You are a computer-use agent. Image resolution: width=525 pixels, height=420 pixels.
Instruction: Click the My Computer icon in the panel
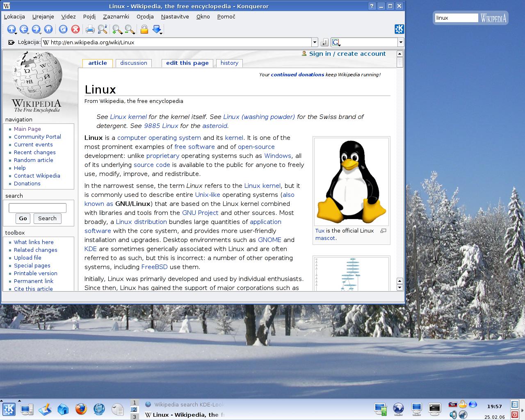tap(27, 409)
